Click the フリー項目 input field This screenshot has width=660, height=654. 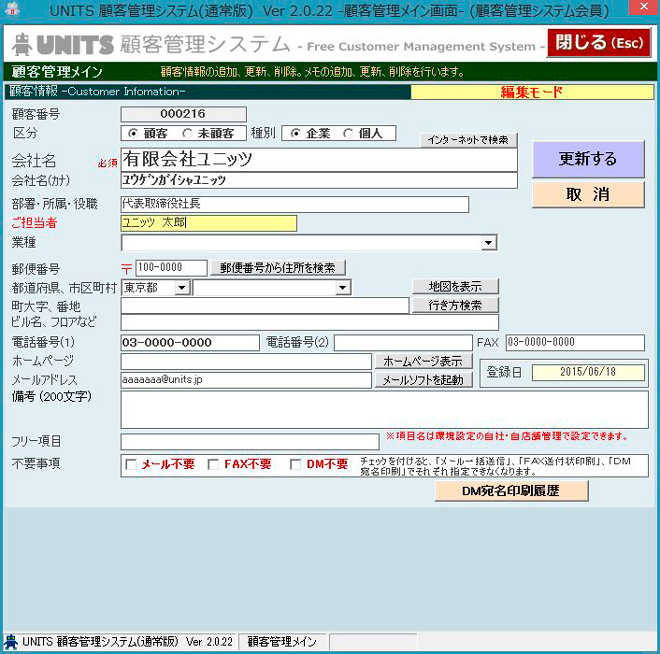[250, 442]
